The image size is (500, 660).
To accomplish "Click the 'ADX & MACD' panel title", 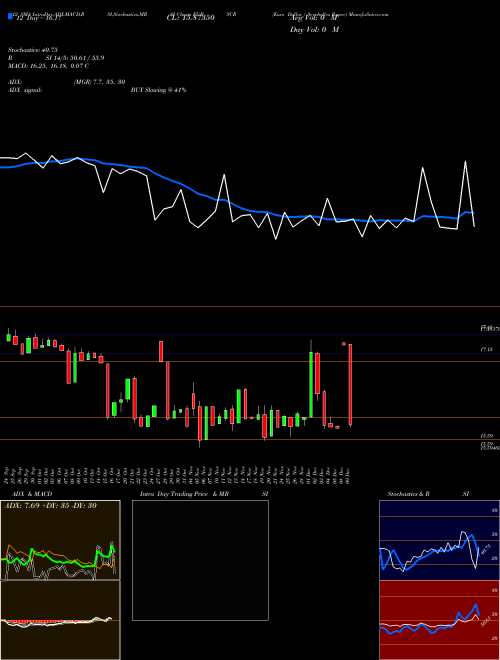I will 32,494.
